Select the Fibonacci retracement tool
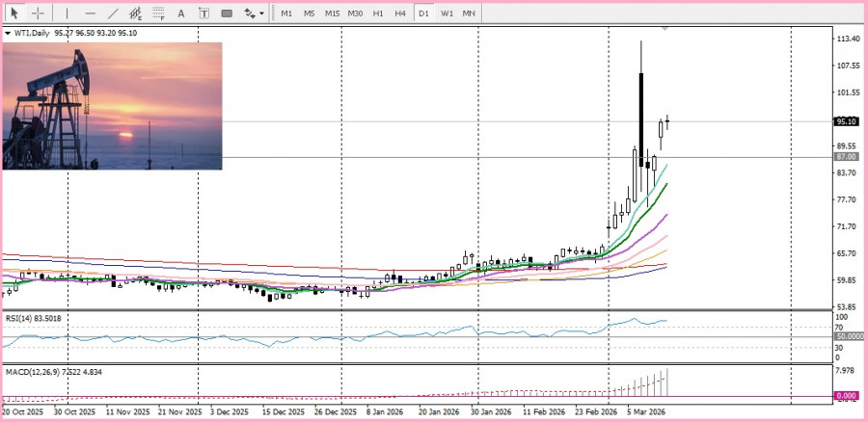868x422 pixels. [158, 13]
